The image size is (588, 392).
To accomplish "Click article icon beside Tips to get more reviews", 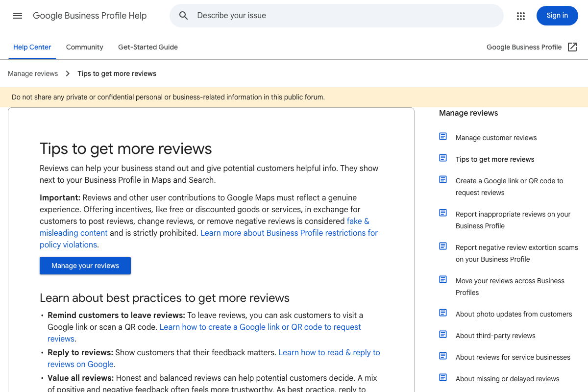I will click(x=443, y=158).
